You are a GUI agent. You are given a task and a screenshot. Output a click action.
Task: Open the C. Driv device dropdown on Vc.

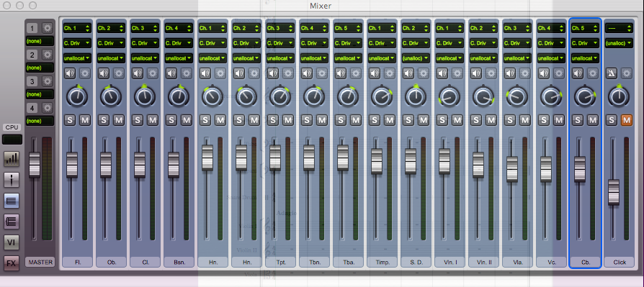(x=551, y=43)
